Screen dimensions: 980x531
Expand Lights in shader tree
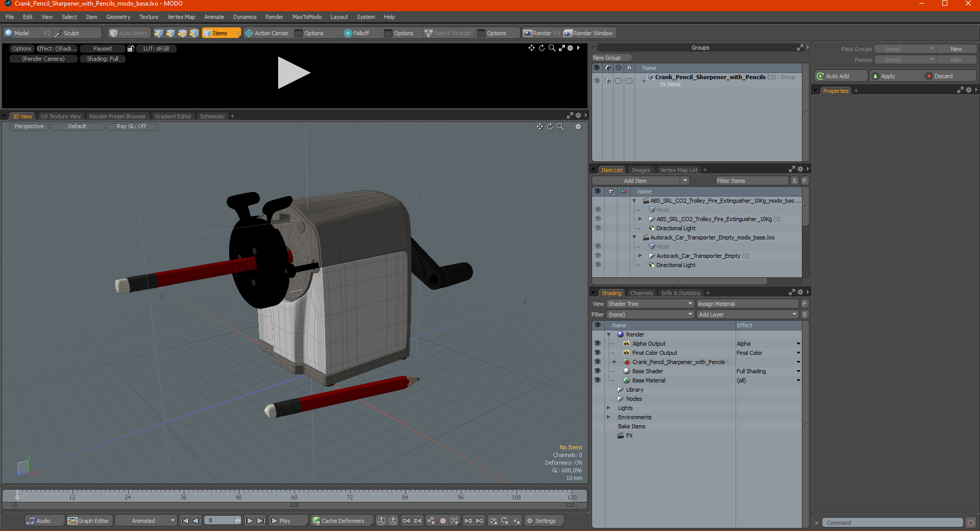point(608,408)
